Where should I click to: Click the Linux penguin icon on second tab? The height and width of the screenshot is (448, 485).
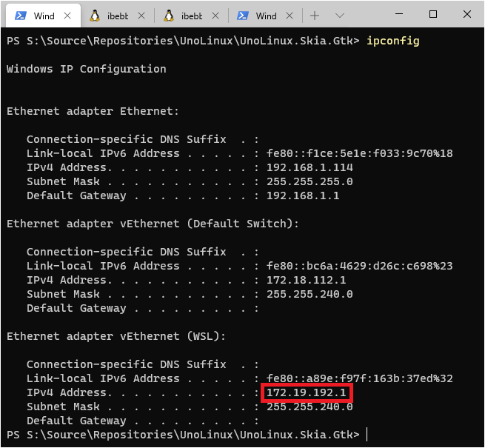[x=95, y=16]
